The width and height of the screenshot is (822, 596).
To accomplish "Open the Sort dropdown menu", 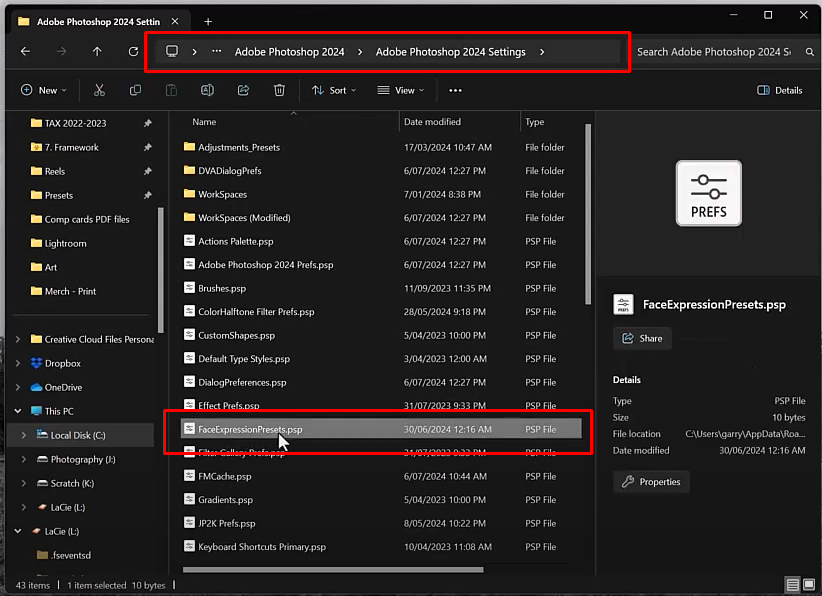I will 334,90.
